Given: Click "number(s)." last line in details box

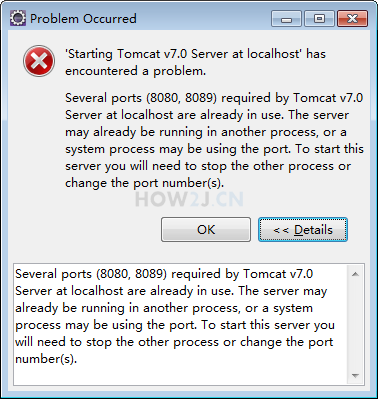Looking at the screenshot, I should point(46,359).
